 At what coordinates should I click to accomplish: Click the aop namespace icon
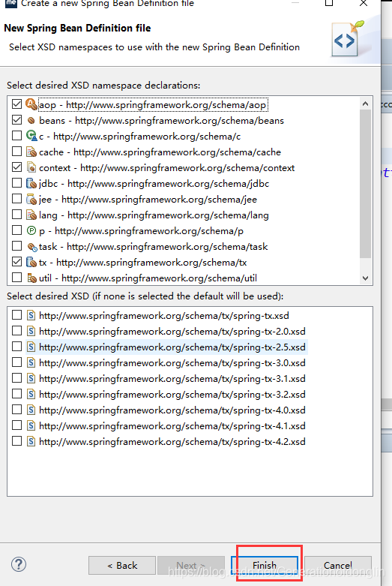pos(31,104)
